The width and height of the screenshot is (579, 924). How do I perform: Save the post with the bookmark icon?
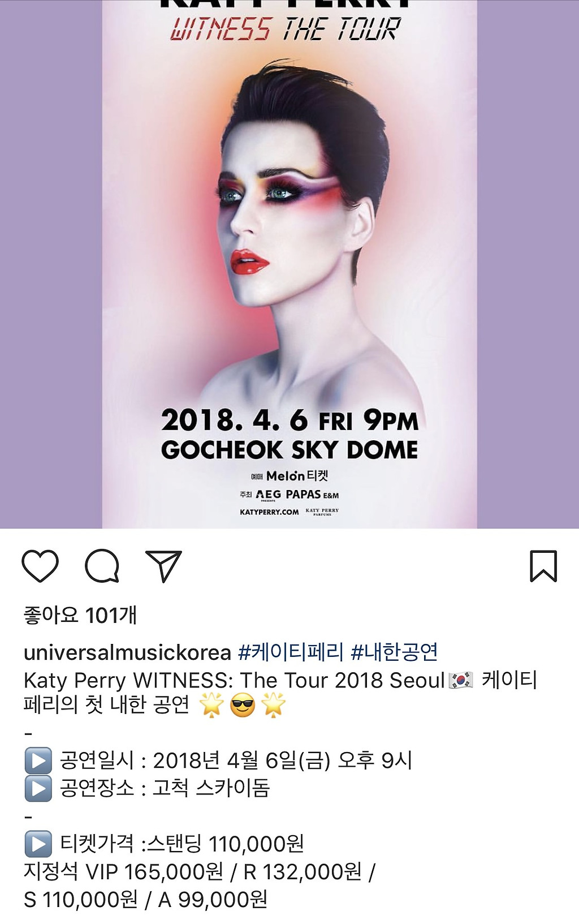coord(543,565)
